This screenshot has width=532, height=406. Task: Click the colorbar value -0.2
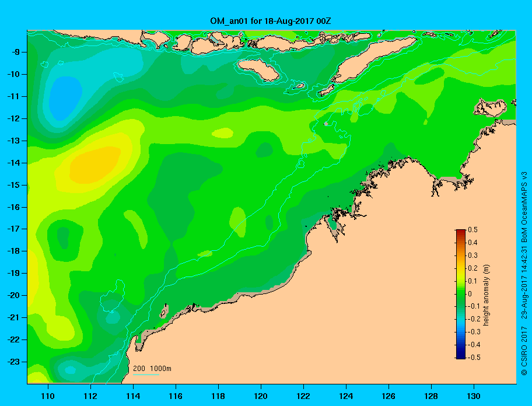[474, 319]
